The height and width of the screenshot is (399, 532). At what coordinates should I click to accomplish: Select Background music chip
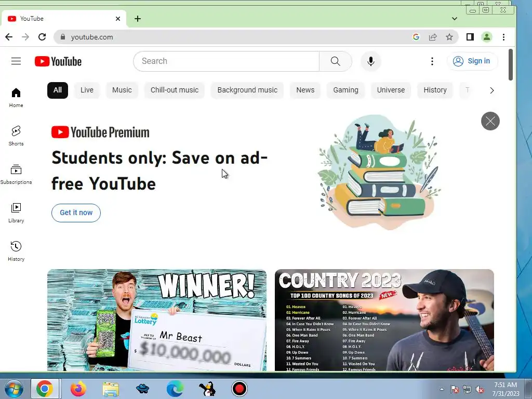click(247, 90)
